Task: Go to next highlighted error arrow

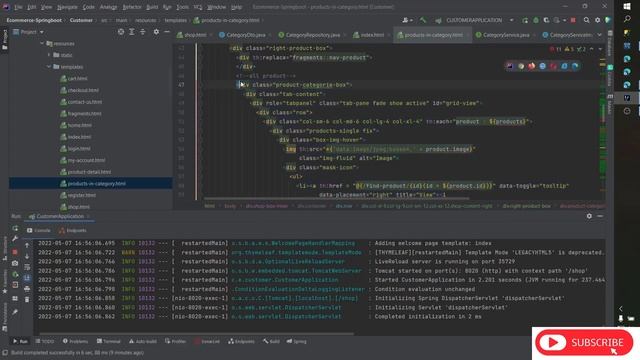Action: click(600, 49)
